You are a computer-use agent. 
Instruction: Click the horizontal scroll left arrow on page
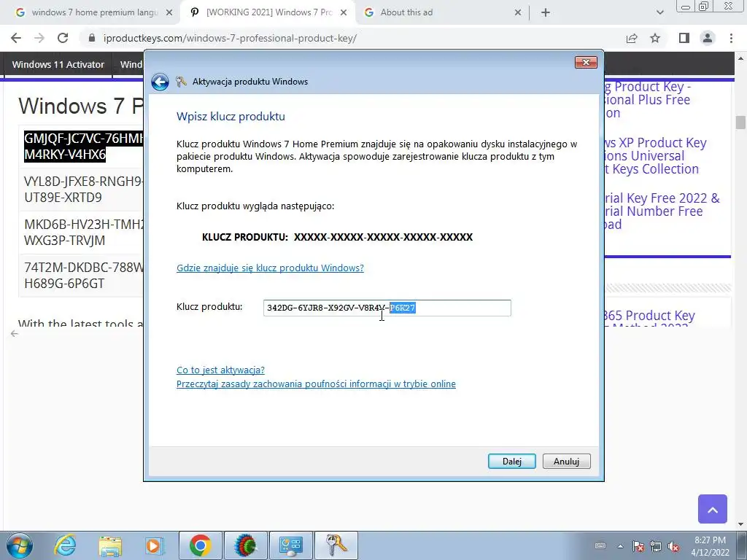pyautogui.click(x=15, y=333)
